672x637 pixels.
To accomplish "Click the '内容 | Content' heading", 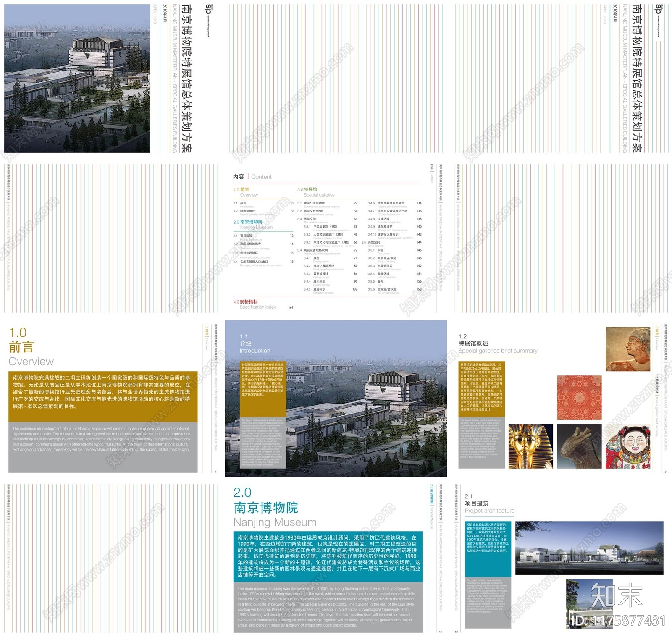I will pyautogui.click(x=252, y=177).
